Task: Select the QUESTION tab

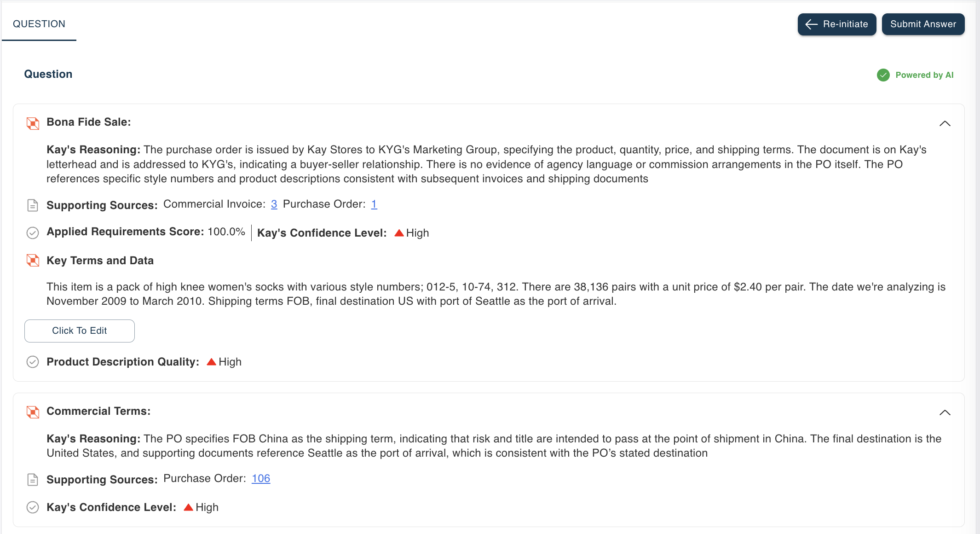Action: [39, 24]
